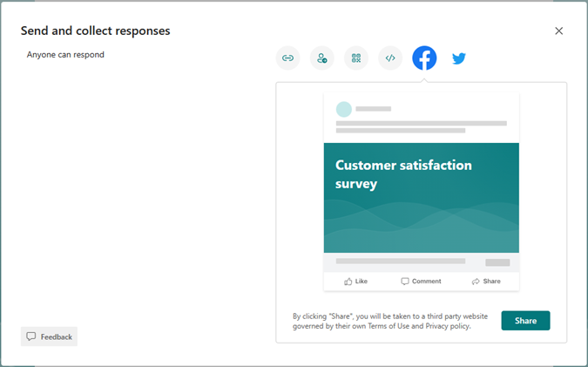Close the Send and collect responses dialog

pos(558,31)
